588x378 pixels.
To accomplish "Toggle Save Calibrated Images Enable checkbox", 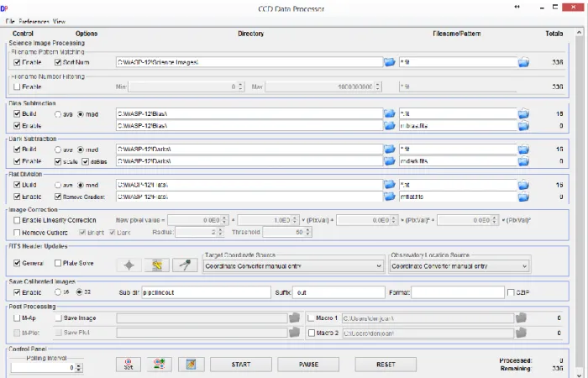I will (x=17, y=291).
